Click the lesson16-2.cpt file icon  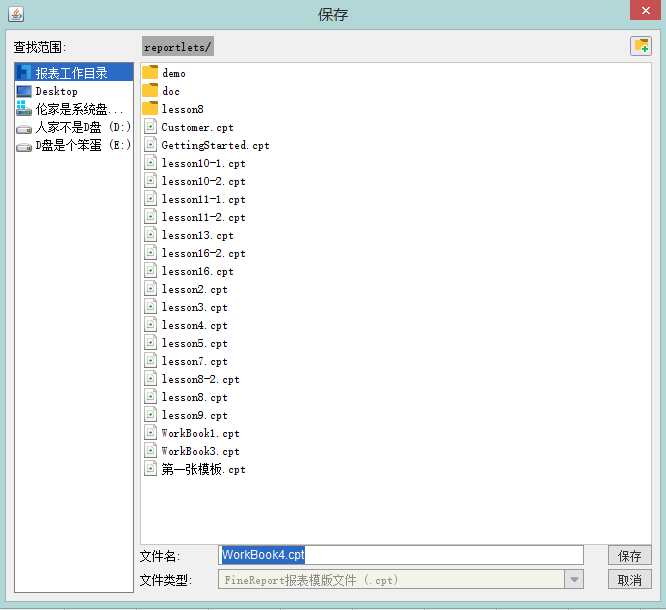[150, 253]
